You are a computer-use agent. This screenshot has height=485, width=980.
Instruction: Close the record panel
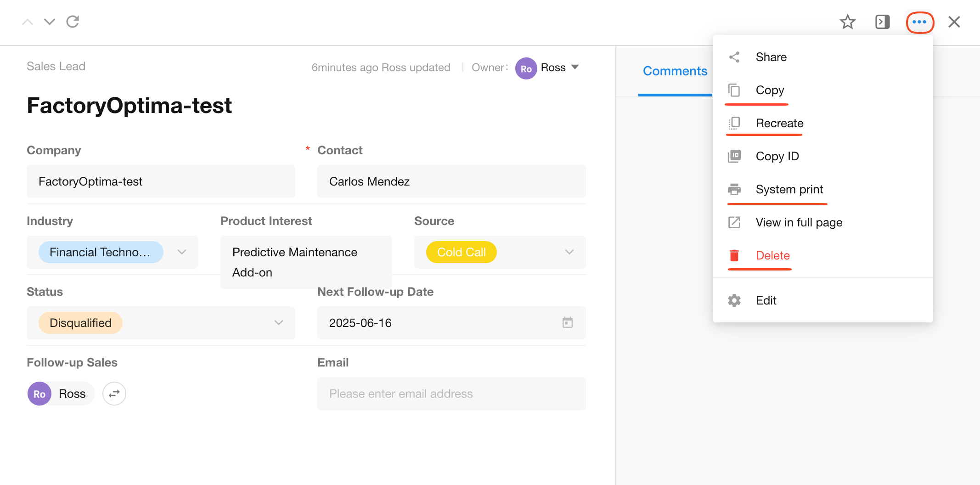coord(954,22)
